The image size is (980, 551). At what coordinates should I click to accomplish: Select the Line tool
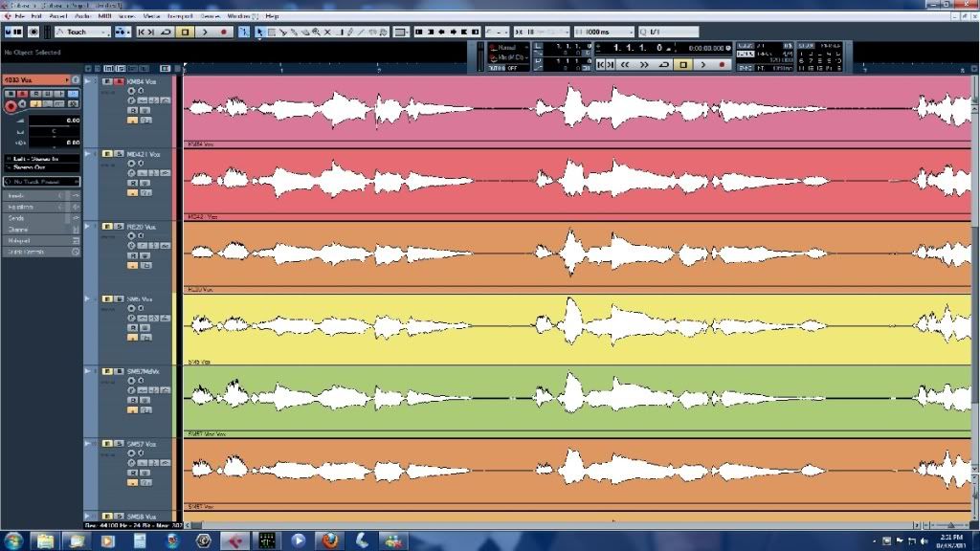pyautogui.click(x=361, y=32)
